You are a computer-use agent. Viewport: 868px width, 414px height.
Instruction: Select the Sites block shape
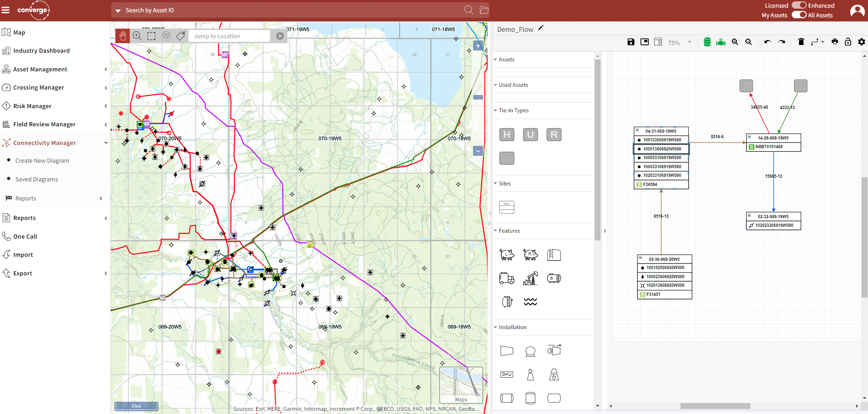pos(507,207)
